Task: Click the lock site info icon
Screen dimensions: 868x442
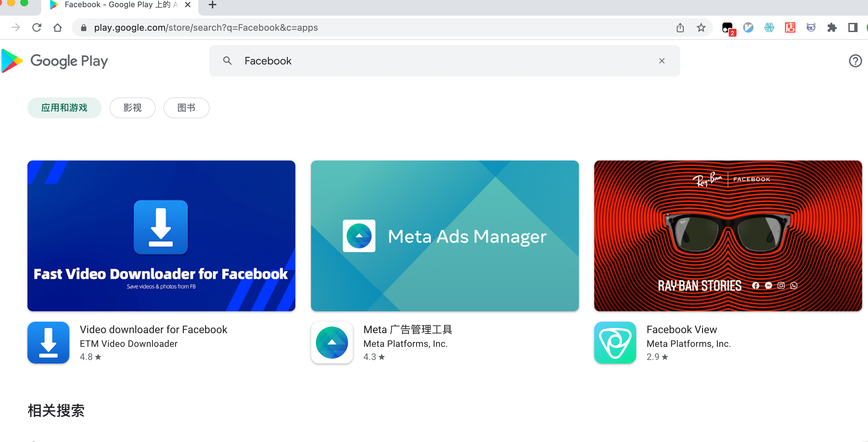Action: [x=84, y=27]
